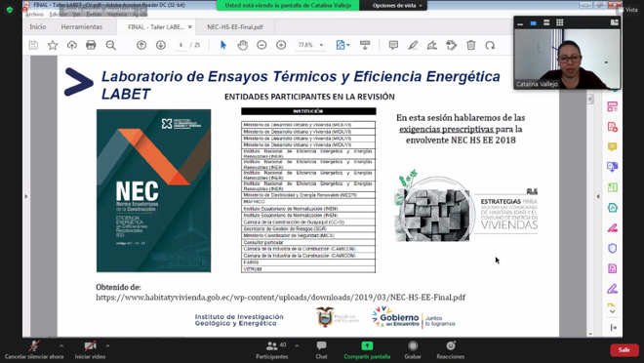Viewport: 644px width, 363px height.
Task: Switch video panel to active speaker view
Action: [533, 23]
